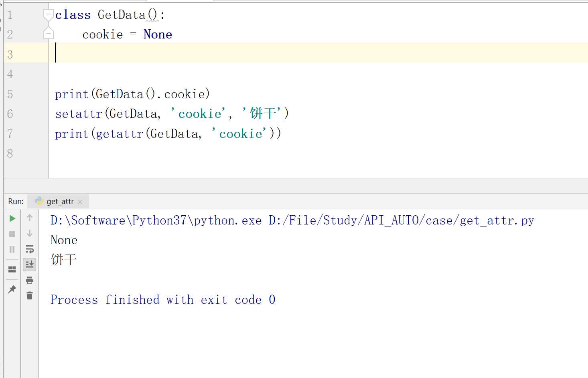Click the 'GetData' class name on line 1

click(x=122, y=15)
